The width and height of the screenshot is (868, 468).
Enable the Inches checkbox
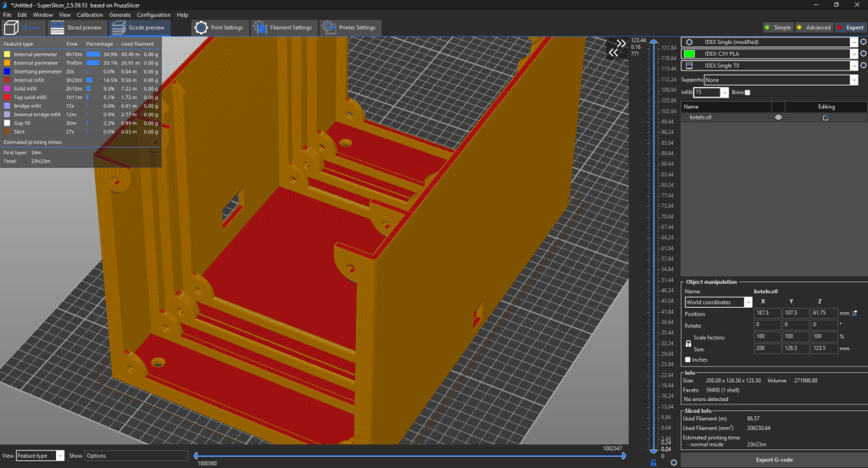(687, 359)
